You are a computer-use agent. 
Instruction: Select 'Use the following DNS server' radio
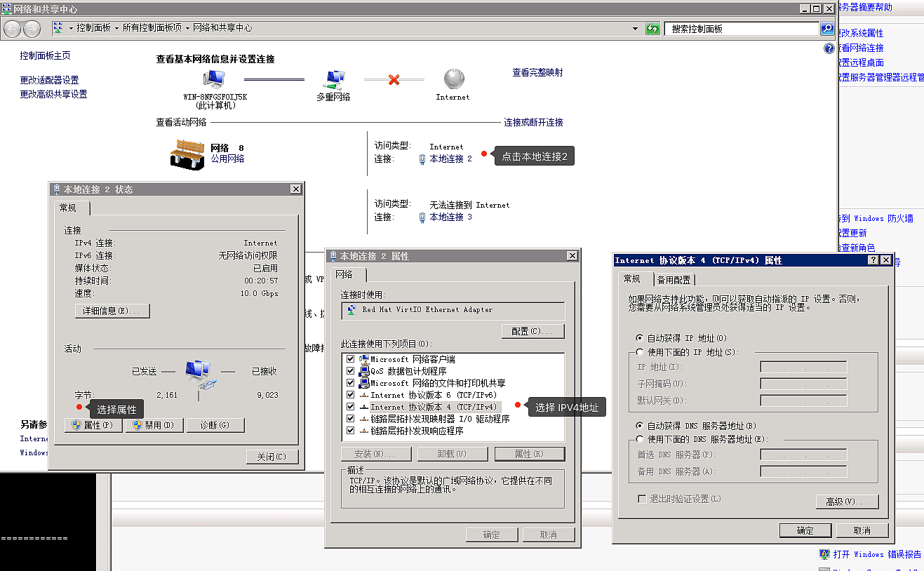pos(639,439)
